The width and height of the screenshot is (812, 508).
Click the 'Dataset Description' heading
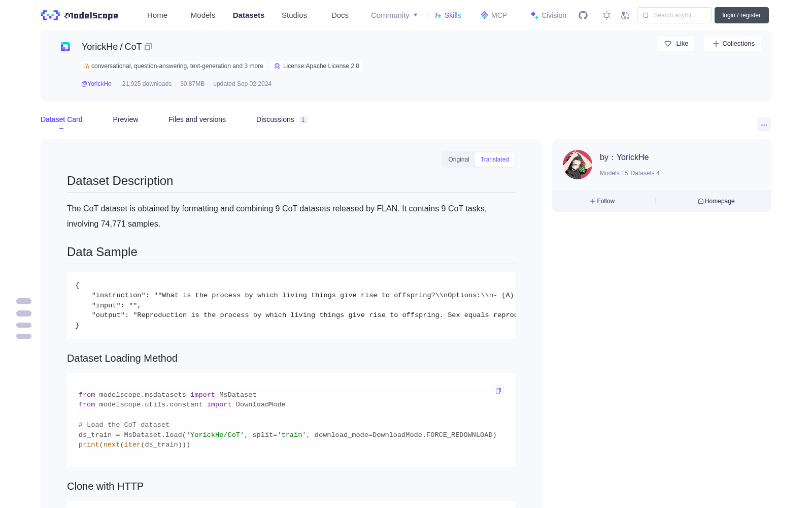120,181
